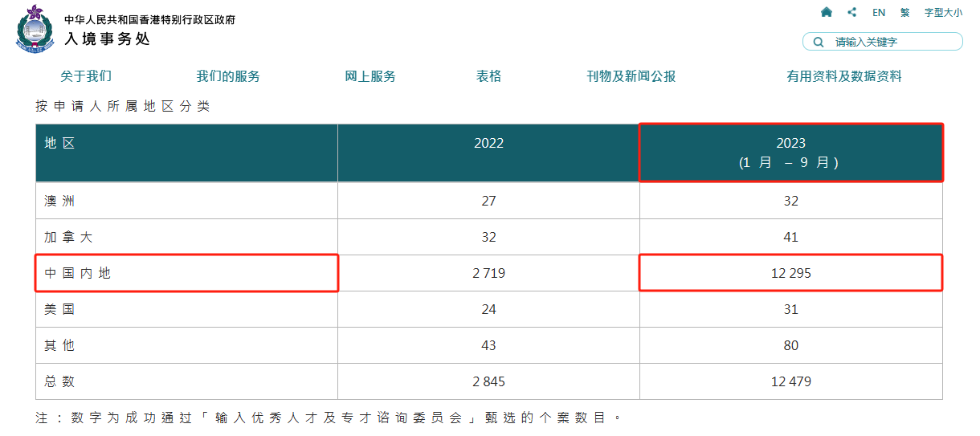980x436 pixels.
Task: Click the Immigration Department emblem logo
Action: [x=35, y=29]
